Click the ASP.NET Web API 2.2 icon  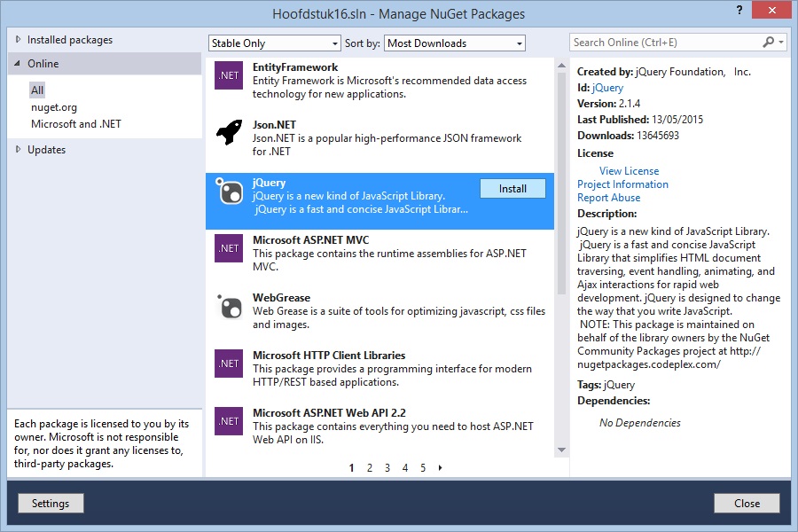coord(229,421)
